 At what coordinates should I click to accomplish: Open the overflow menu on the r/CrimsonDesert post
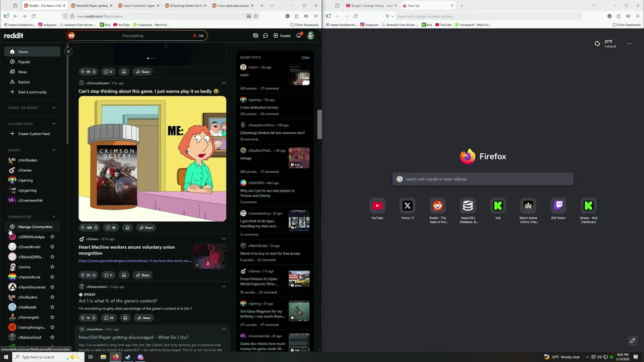tap(224, 83)
